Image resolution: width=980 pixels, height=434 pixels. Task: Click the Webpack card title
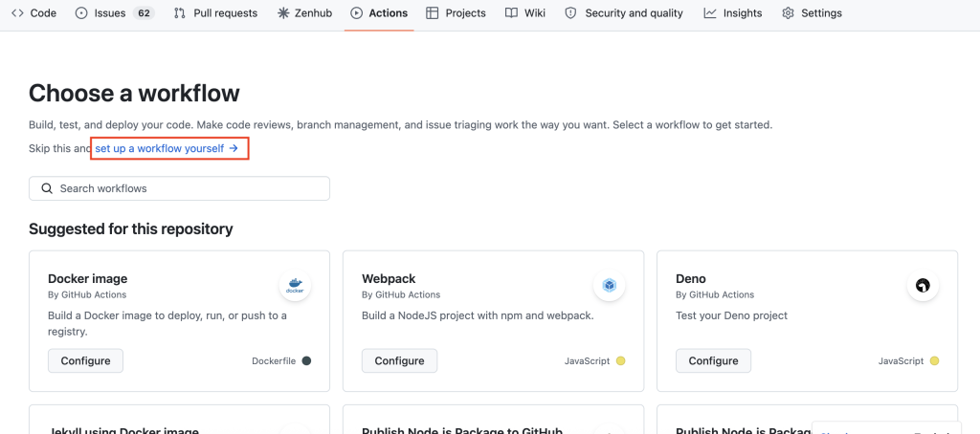tap(389, 278)
